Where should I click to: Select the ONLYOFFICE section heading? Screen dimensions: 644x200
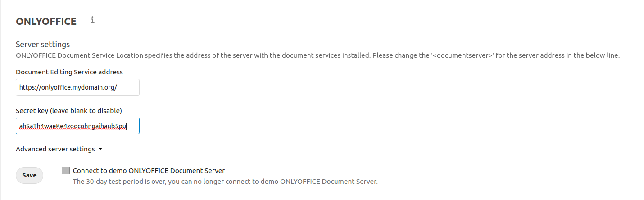click(46, 21)
